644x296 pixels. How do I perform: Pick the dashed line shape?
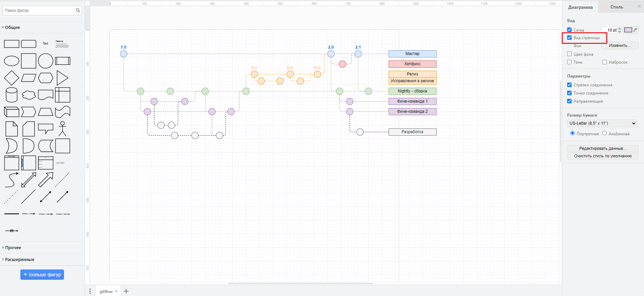coord(63,180)
